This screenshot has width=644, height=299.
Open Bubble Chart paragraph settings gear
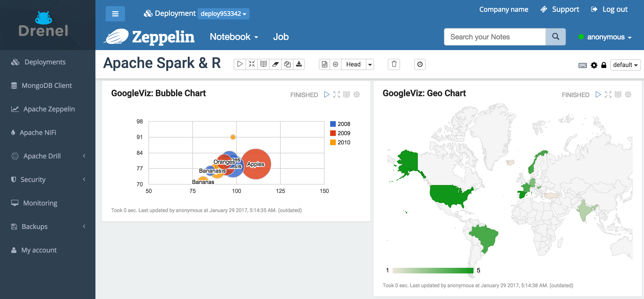(357, 95)
